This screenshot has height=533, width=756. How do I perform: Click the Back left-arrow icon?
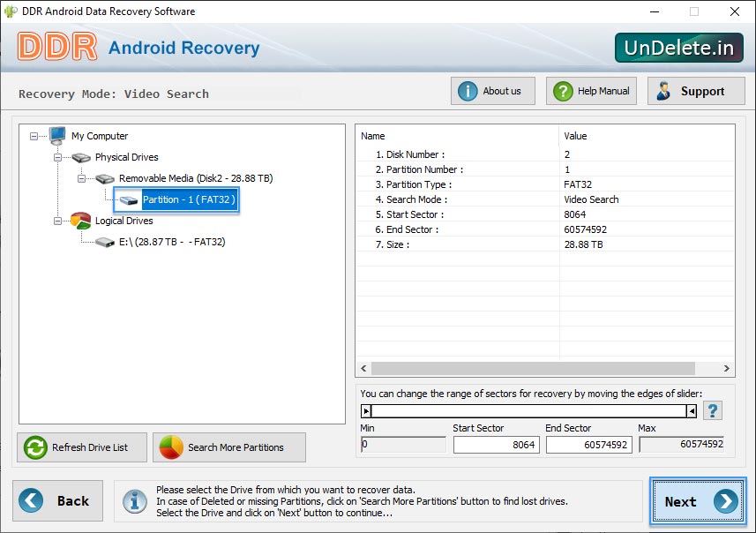click(x=31, y=500)
